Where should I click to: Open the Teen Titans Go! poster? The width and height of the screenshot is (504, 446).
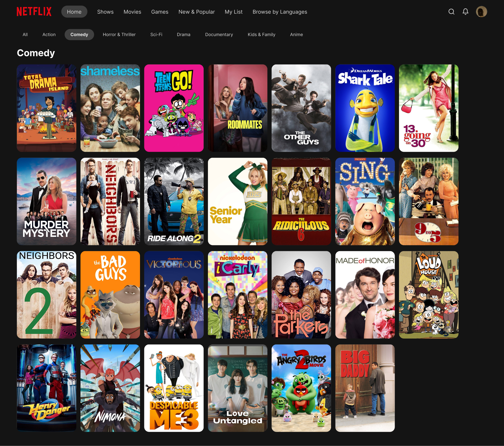(174, 108)
